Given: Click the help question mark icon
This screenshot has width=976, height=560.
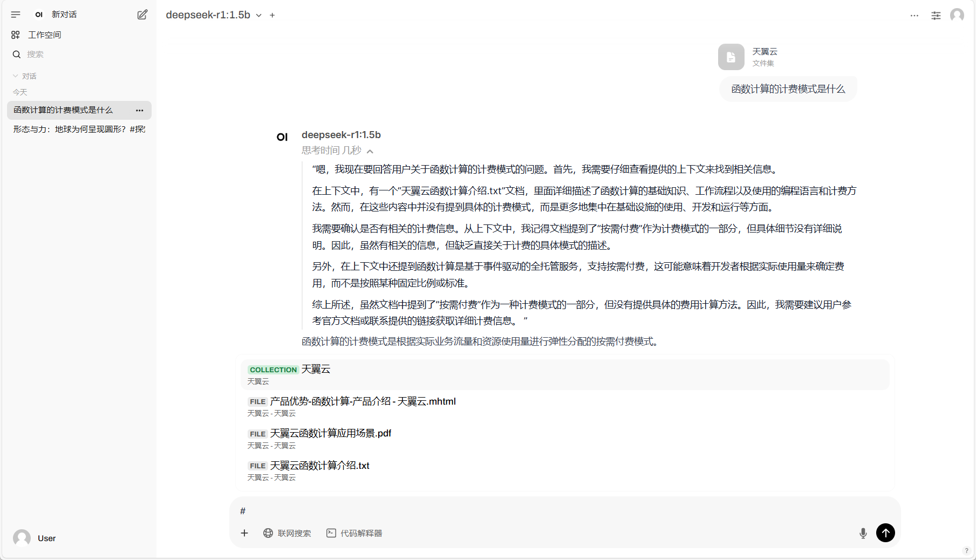Looking at the screenshot, I should tap(966, 551).
